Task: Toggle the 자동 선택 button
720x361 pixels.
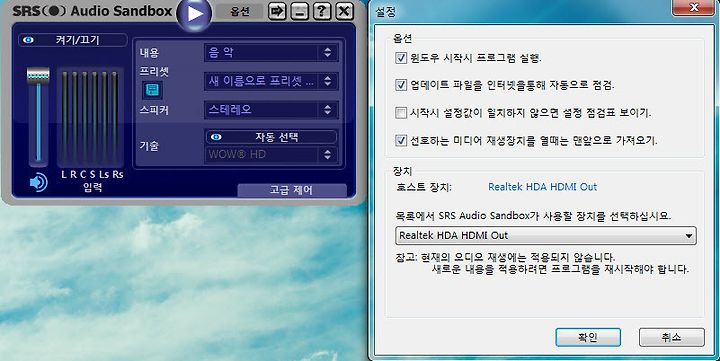Action: pos(271,137)
